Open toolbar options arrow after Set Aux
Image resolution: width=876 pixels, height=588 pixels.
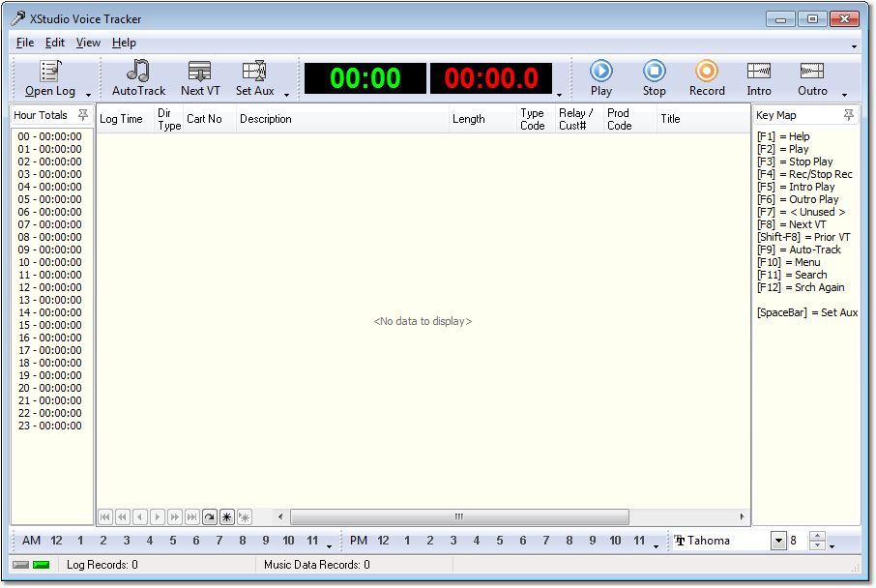286,95
